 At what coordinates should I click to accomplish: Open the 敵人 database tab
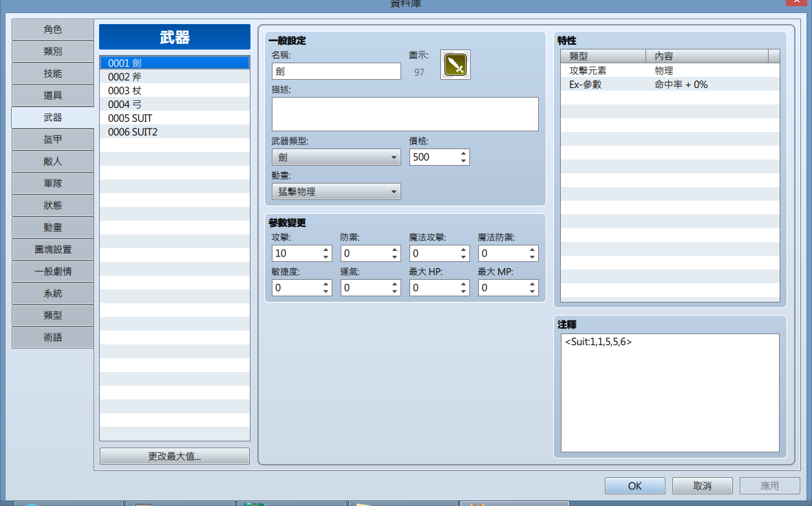pos(53,162)
